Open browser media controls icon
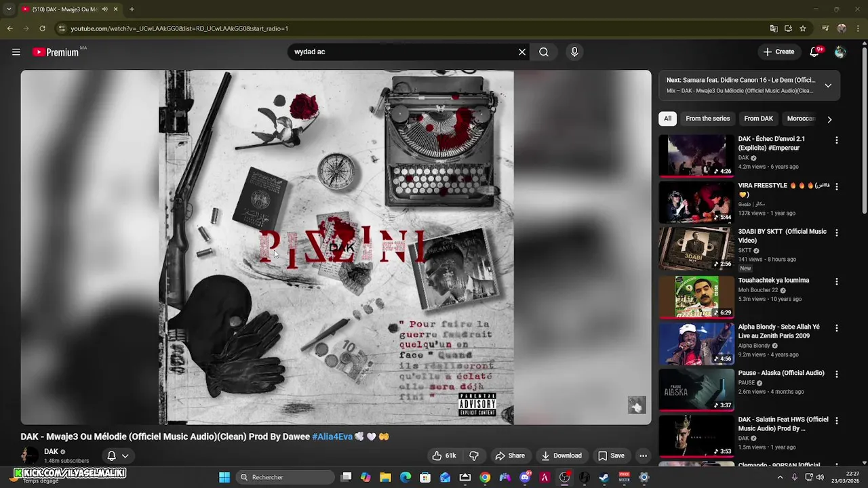Viewport: 868px width, 488px height. coord(825,28)
